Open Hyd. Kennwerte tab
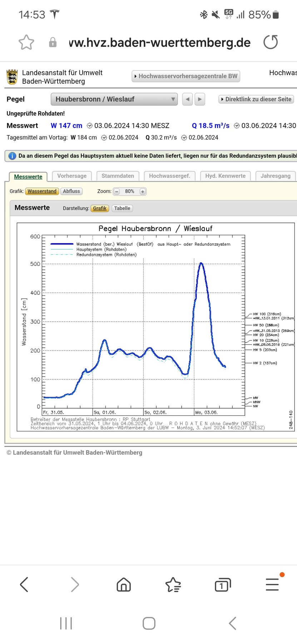Viewport: 297px width, 644px height. [225, 176]
